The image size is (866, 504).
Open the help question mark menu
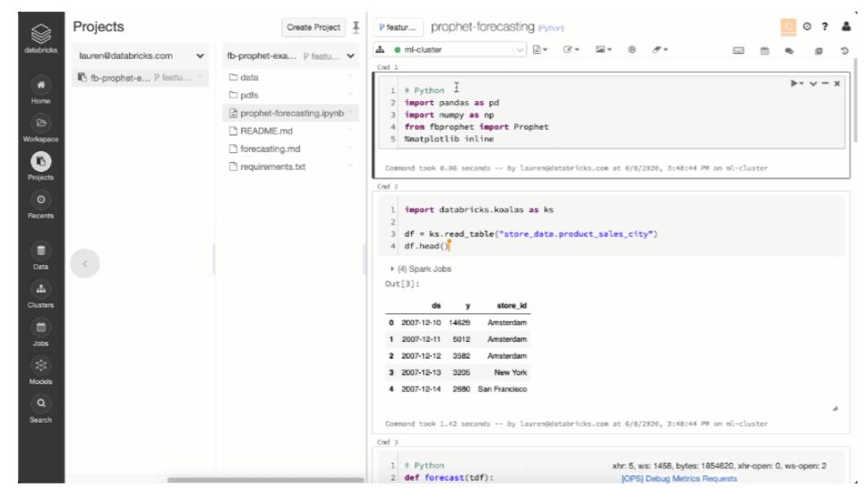[x=825, y=27]
